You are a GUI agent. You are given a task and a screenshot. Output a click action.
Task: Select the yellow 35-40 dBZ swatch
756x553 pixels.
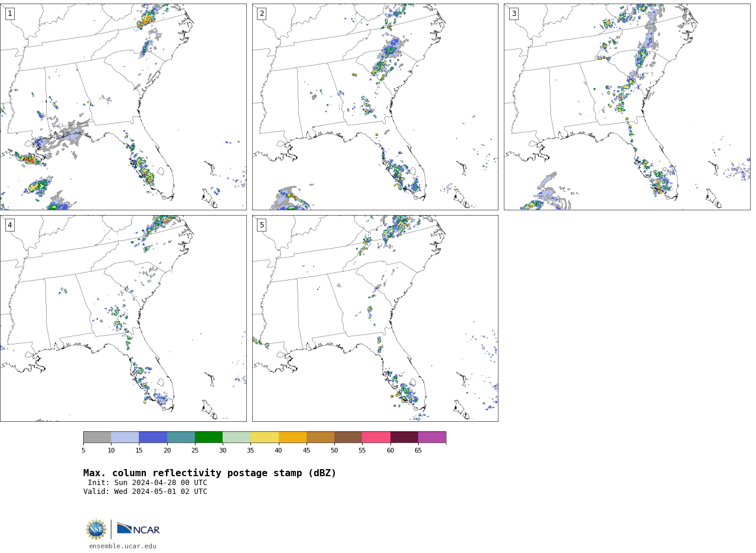265,437
